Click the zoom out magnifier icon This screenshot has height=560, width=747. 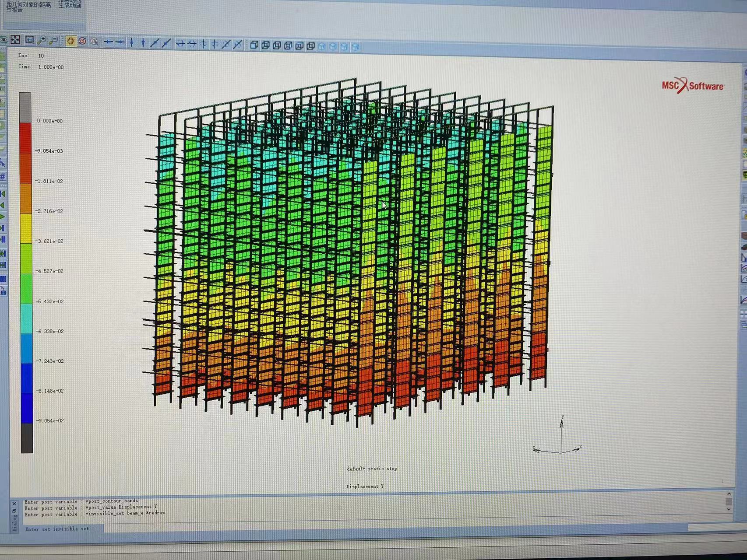(53, 41)
